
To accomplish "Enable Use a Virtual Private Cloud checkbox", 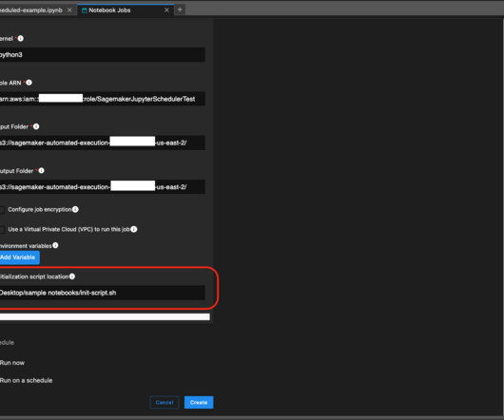I will (x=2, y=230).
